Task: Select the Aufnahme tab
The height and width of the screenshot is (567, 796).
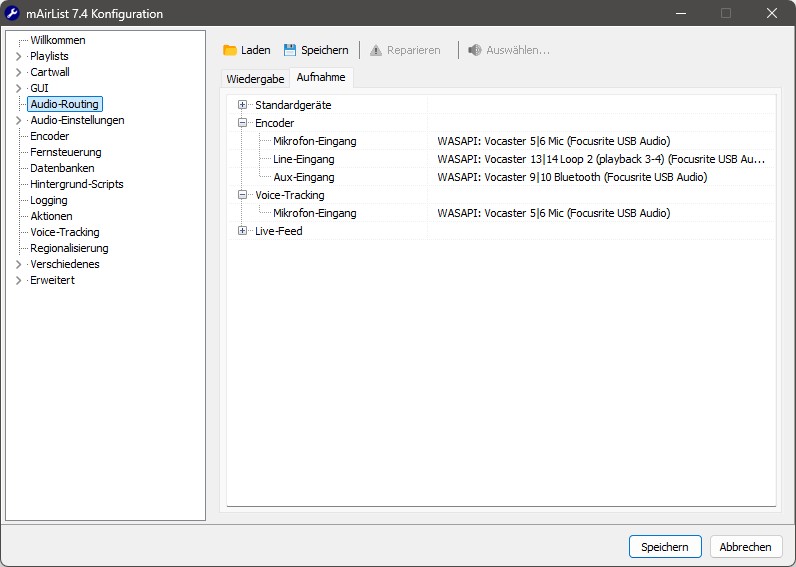Action: point(320,78)
